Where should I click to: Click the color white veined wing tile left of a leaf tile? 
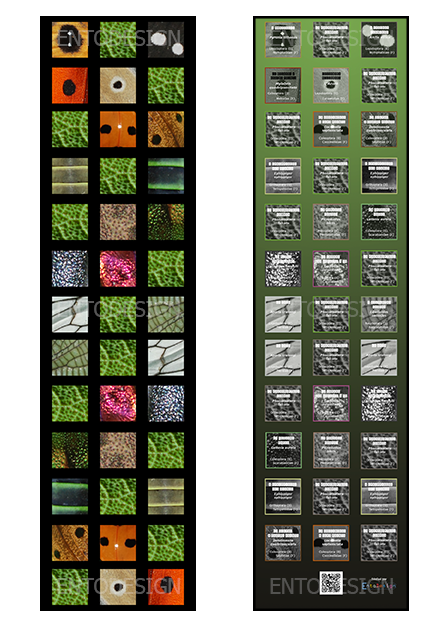70,314
